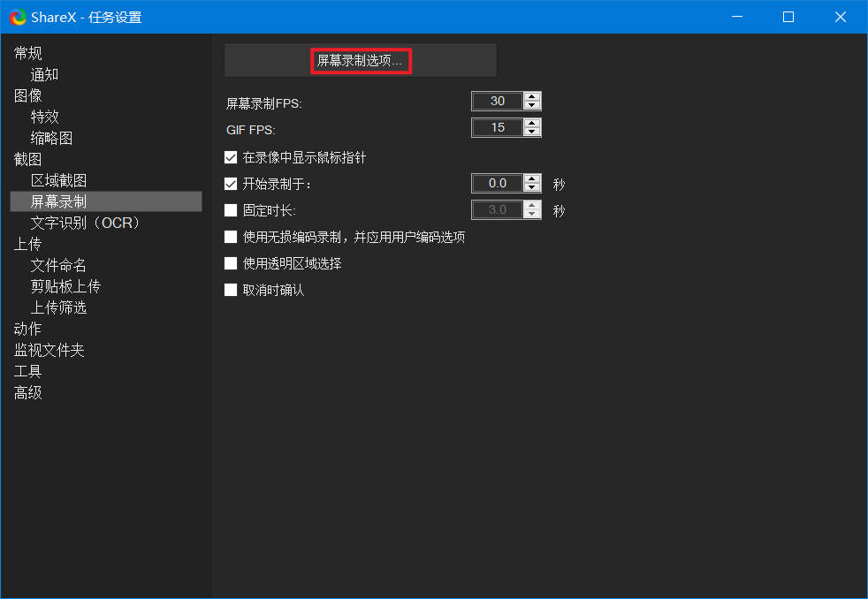
Task: Disable 在录像中显示鼠标指针 checkbox
Action: point(231,158)
